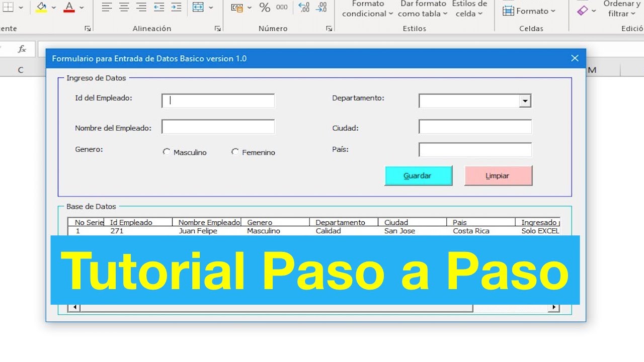
Task: Increase the cell indent
Action: click(x=176, y=7)
